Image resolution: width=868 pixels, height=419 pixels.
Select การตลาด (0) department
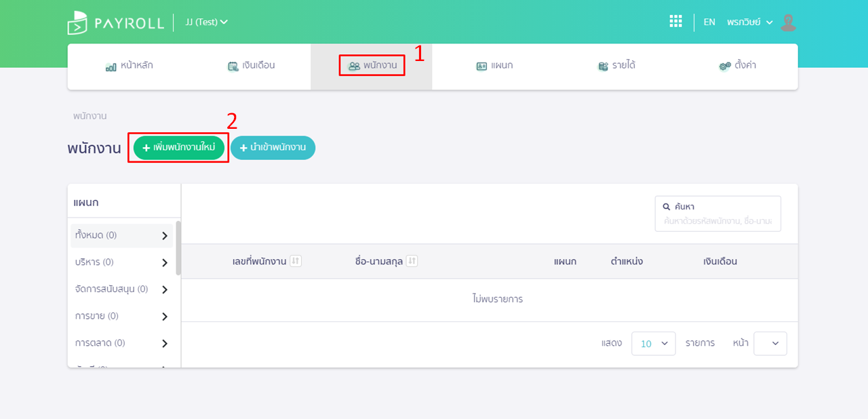tap(122, 343)
